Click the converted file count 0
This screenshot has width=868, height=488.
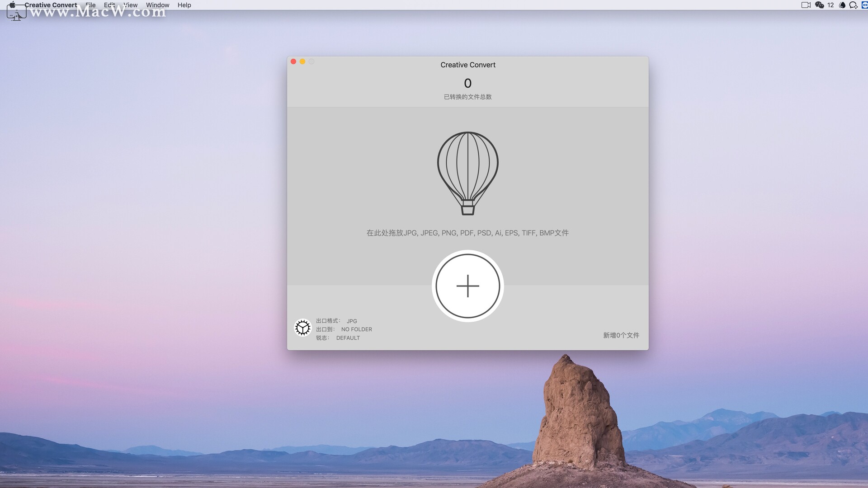click(468, 83)
